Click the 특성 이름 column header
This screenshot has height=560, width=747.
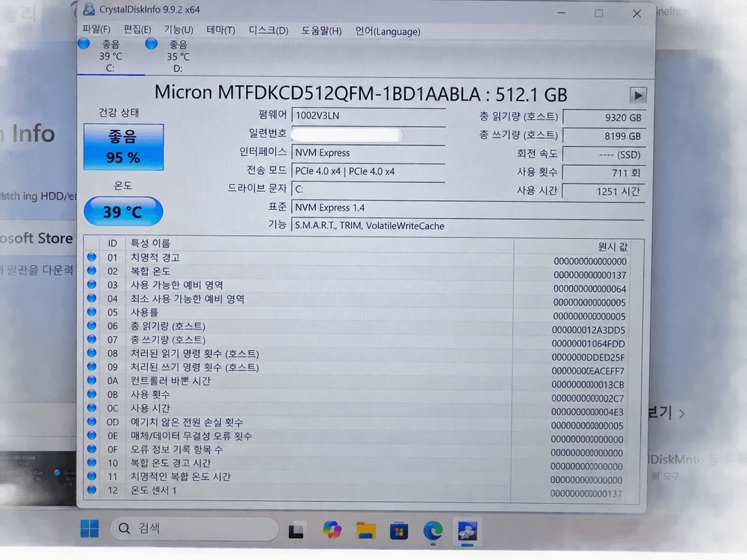pyautogui.click(x=319, y=243)
